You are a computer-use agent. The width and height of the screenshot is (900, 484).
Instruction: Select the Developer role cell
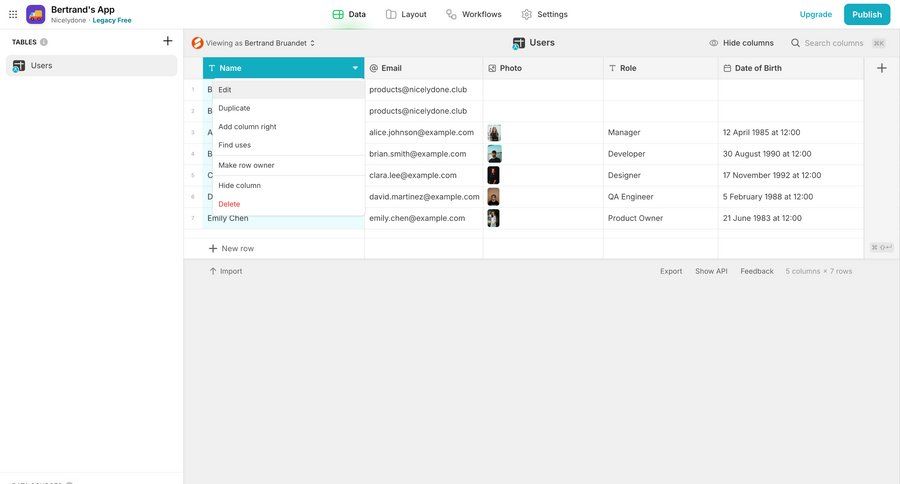coord(661,154)
